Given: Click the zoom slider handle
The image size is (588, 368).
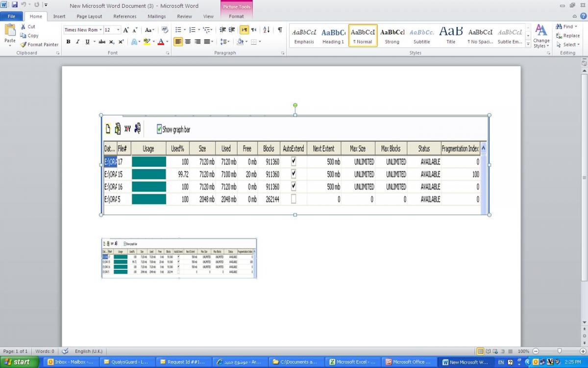Looking at the screenshot, I should coord(559,351).
